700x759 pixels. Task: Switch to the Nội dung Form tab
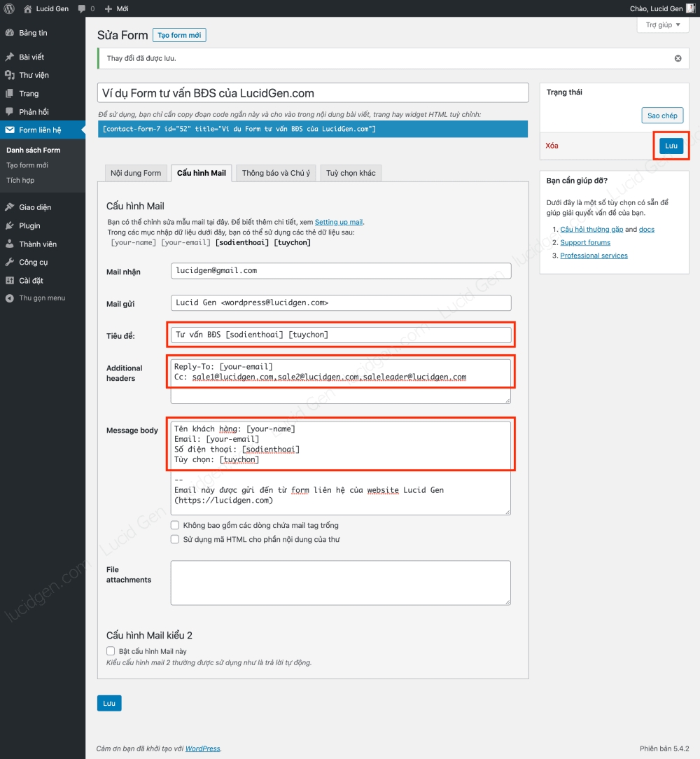(136, 173)
